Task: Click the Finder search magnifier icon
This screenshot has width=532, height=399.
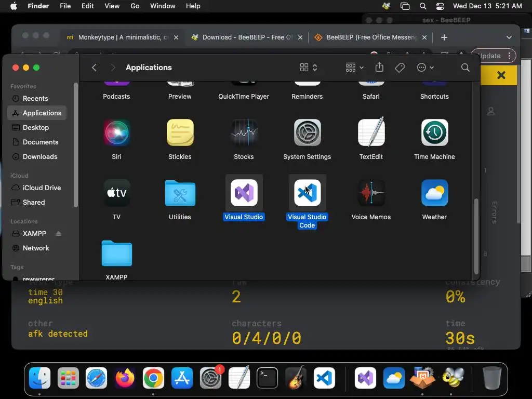Action: tap(465, 68)
